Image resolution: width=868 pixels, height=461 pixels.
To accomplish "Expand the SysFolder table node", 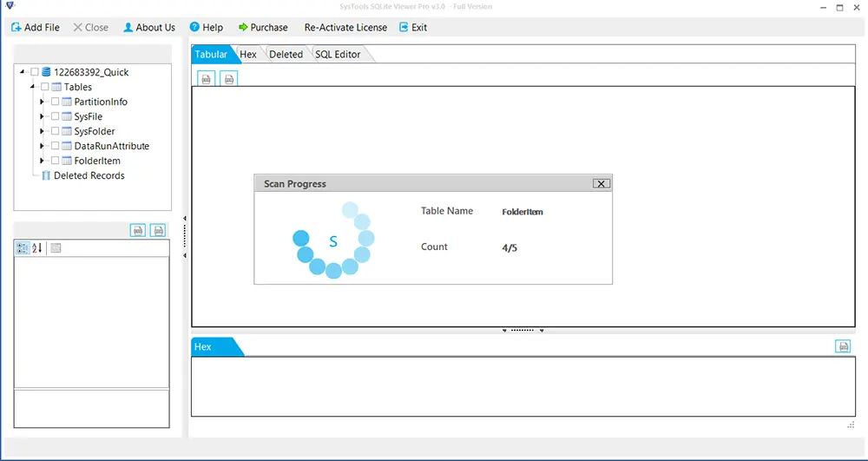I will 42,131.
